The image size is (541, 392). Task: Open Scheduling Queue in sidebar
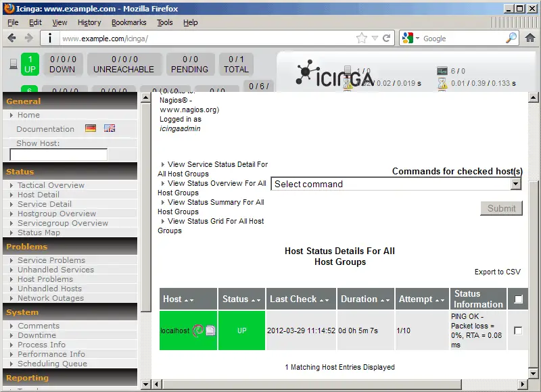click(x=53, y=364)
